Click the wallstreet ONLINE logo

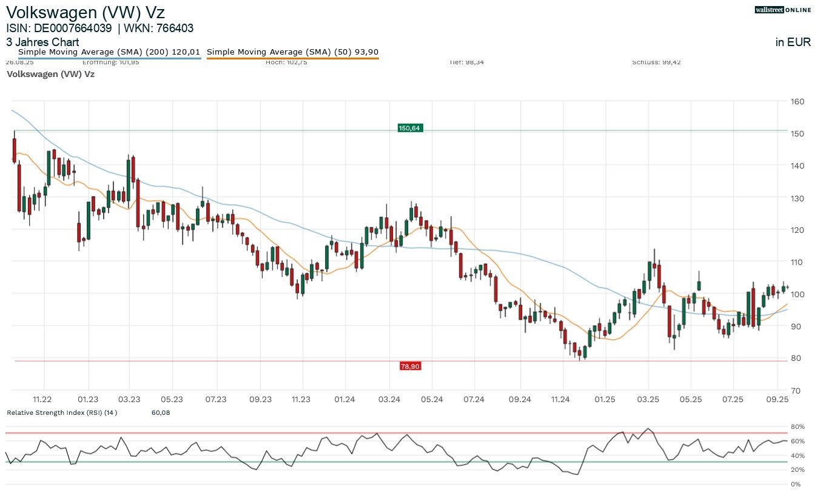click(783, 10)
